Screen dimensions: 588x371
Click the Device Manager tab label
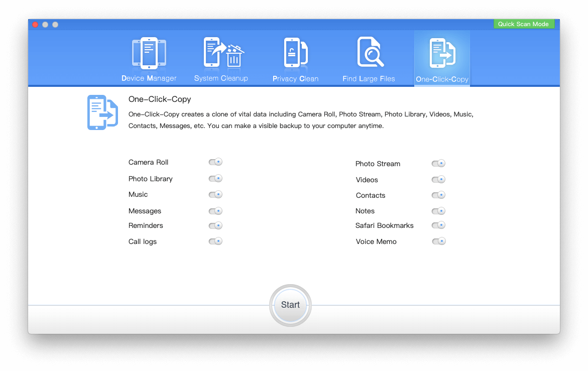pyautogui.click(x=149, y=78)
